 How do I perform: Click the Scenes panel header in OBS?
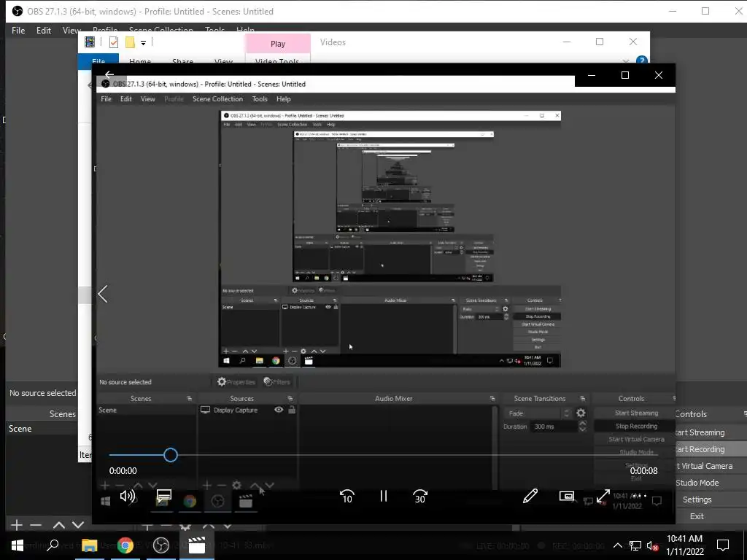(x=63, y=414)
